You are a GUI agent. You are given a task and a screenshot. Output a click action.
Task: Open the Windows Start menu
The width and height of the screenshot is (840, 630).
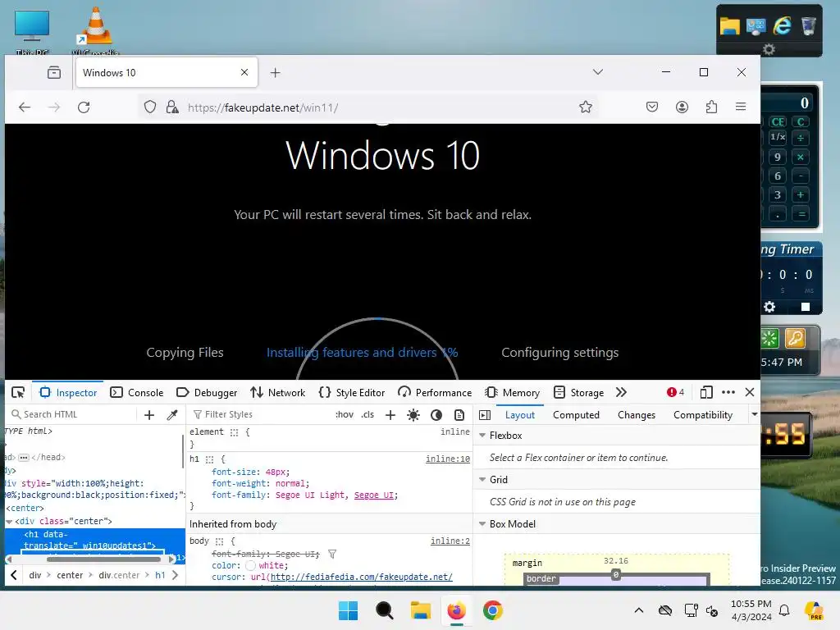tap(348, 610)
